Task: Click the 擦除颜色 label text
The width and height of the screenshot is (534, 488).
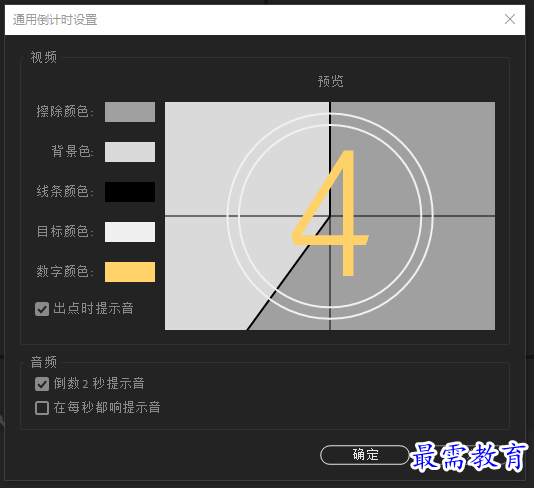Action: pos(65,112)
